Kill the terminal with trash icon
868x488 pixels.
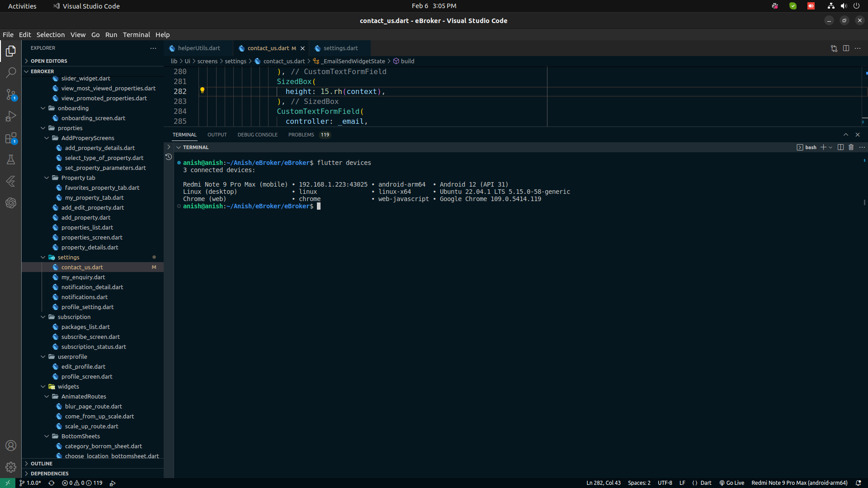pos(851,147)
